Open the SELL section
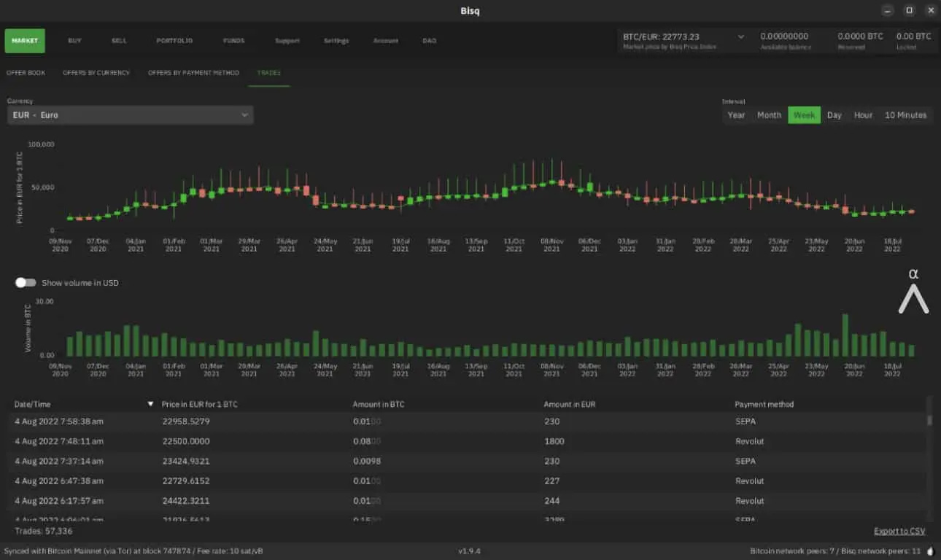941x560 pixels. [119, 41]
